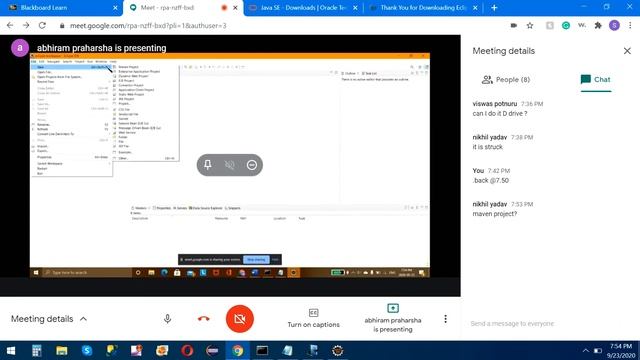Open the Windows Start menu

(11, 351)
